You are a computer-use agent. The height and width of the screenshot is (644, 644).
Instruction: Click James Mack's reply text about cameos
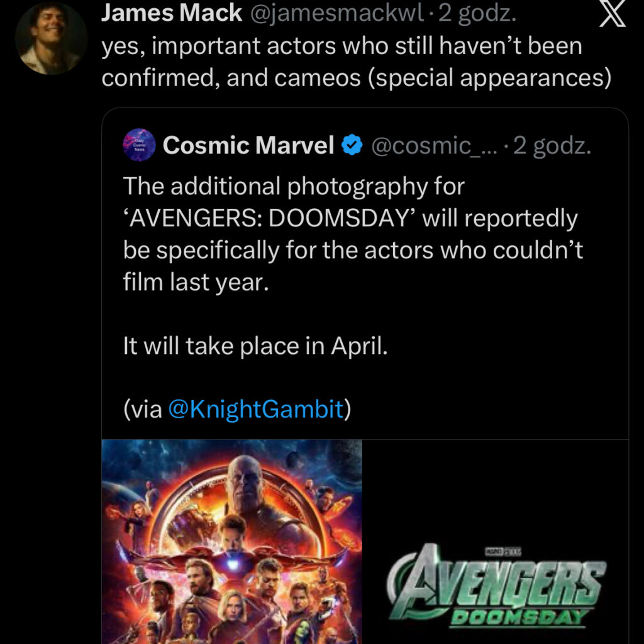click(x=355, y=62)
